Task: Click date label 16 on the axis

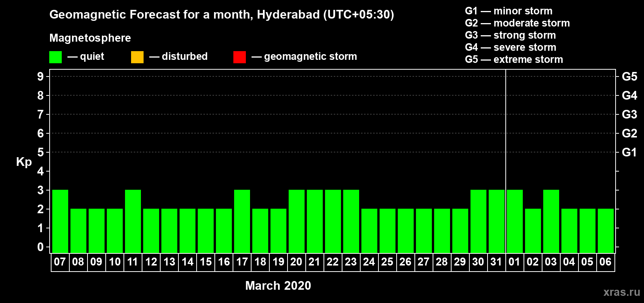Action: [x=224, y=262]
